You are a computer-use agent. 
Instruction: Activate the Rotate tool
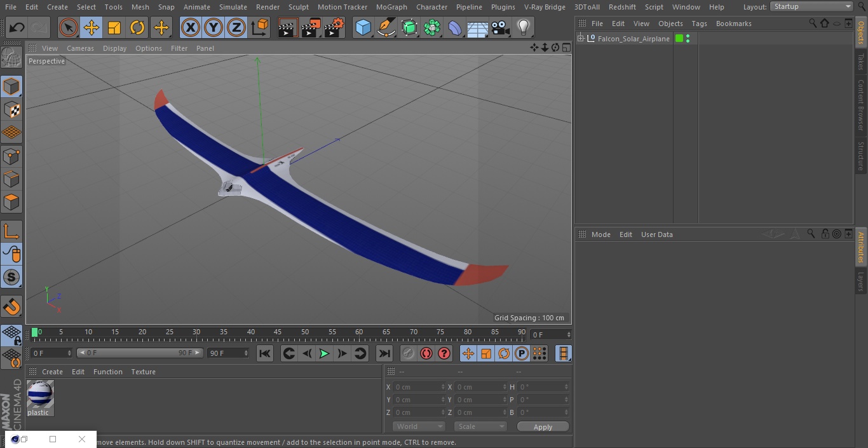point(137,28)
